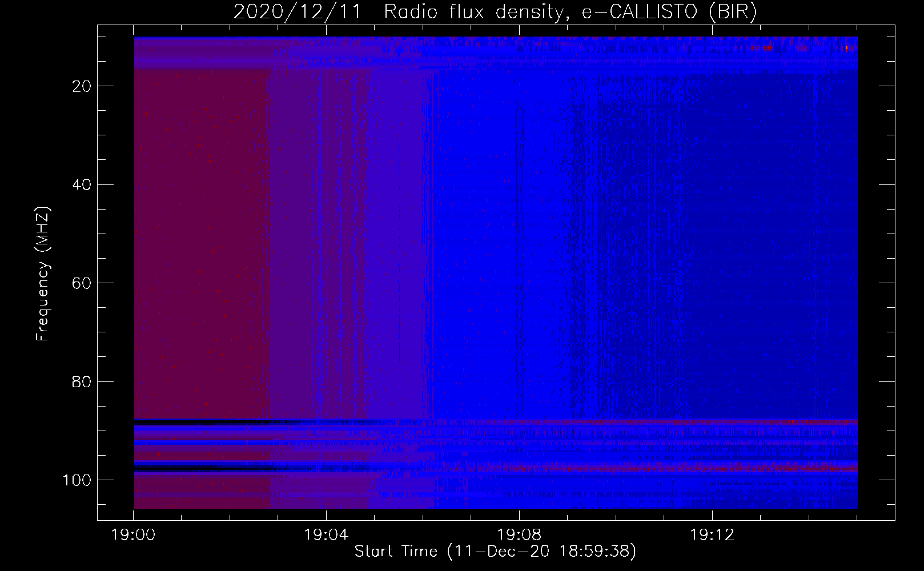Click the 19:00 time tick label
Viewport: 924px width, 571px height.
[x=133, y=535]
